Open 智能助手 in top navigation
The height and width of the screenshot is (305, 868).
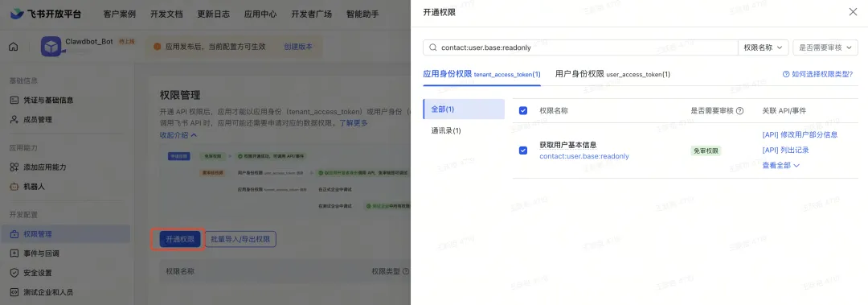coord(362,14)
